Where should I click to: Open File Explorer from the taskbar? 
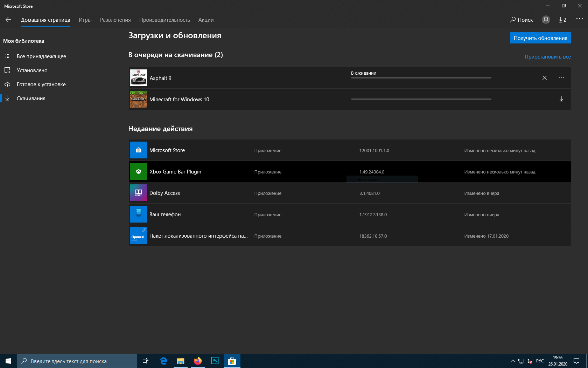pyautogui.click(x=181, y=361)
